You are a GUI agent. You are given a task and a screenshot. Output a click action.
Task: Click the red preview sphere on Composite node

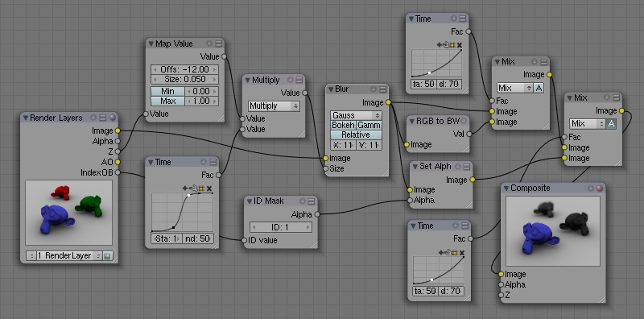(x=599, y=188)
